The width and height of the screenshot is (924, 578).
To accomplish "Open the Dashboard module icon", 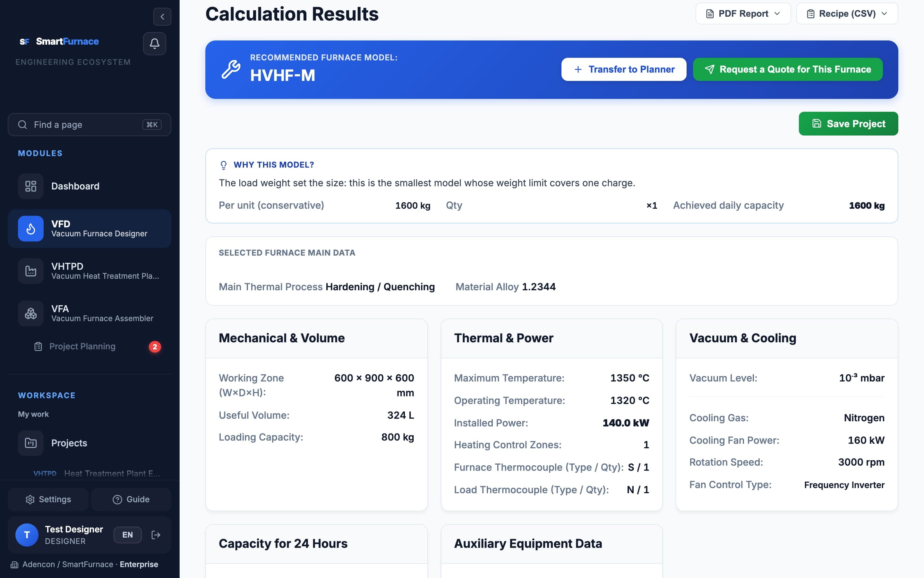I will click(x=30, y=186).
